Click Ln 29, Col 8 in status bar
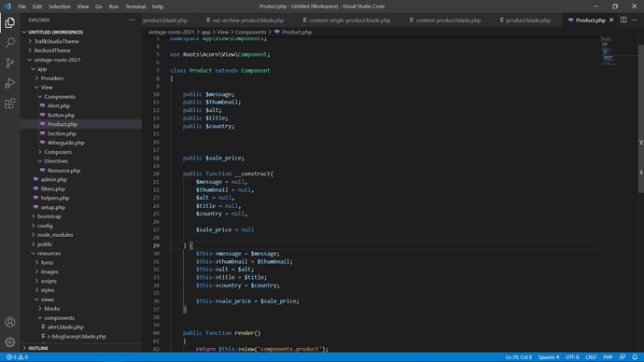Image resolution: width=644 pixels, height=362 pixels. [x=518, y=357]
